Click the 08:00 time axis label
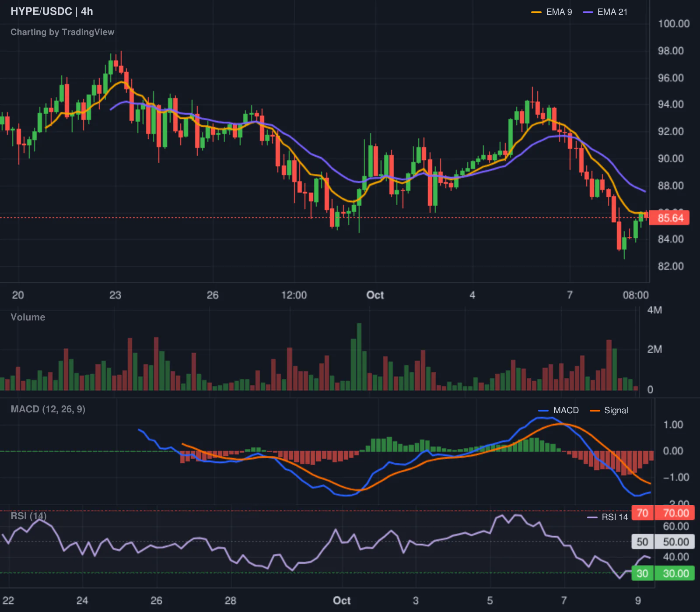Screen dimensions: 700x612 [636, 295]
